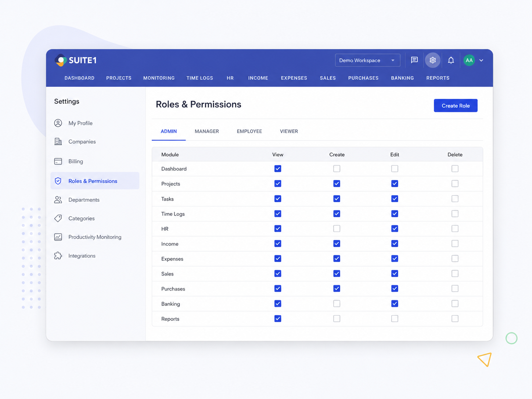Select the Roles & Permissions sidebar item

click(x=95, y=181)
